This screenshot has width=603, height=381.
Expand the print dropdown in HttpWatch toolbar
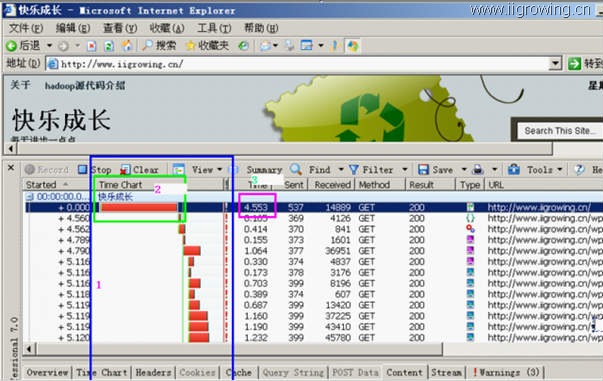click(495, 170)
